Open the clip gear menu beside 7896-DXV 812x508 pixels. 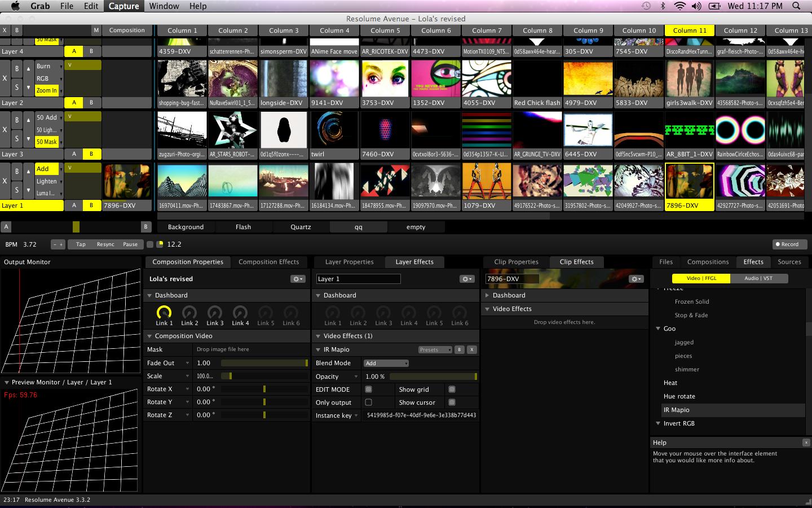[x=636, y=279]
